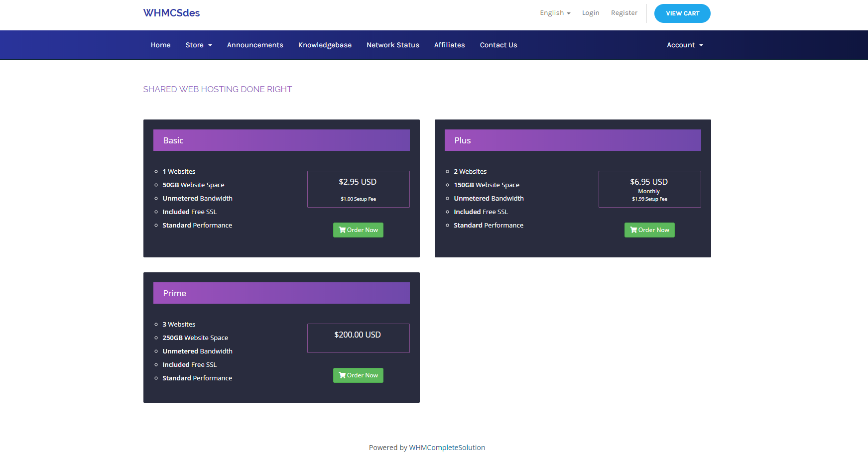Expand the Store dropdown menu

(199, 45)
